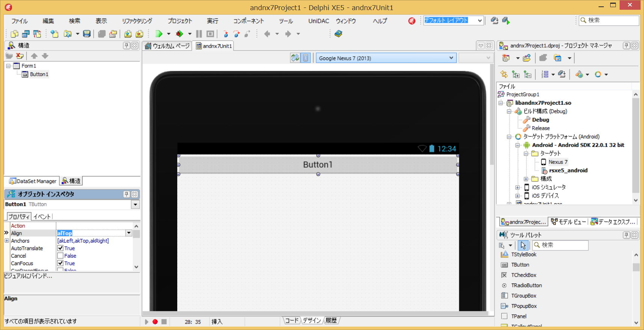Open the Button1 TButton instance selector dropdown

[135, 204]
